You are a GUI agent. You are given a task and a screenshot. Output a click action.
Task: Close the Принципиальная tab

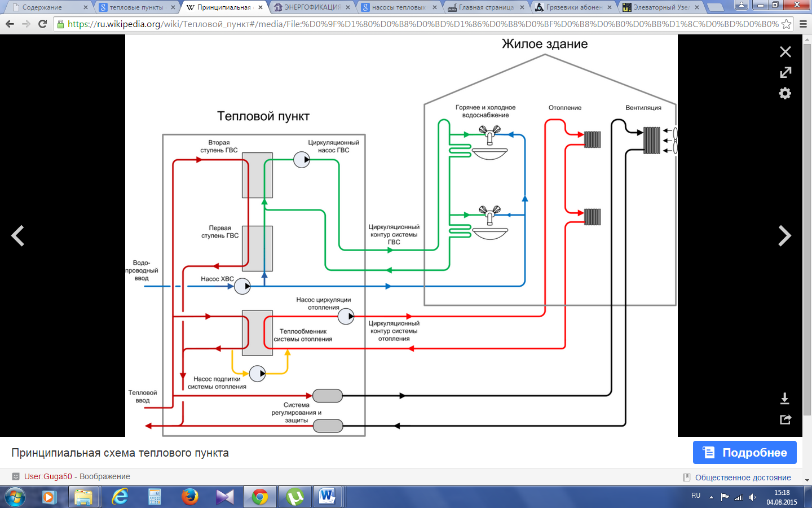click(x=260, y=7)
